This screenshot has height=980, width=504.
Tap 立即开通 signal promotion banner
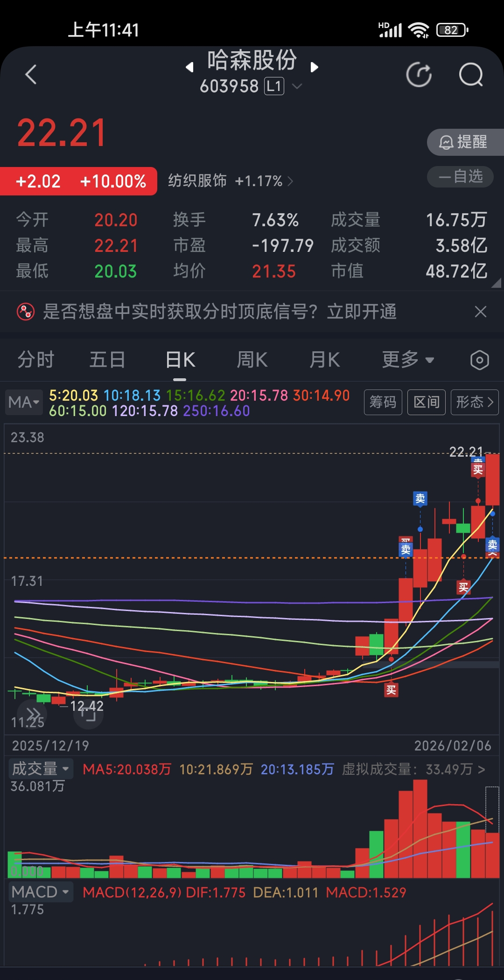[362, 312]
